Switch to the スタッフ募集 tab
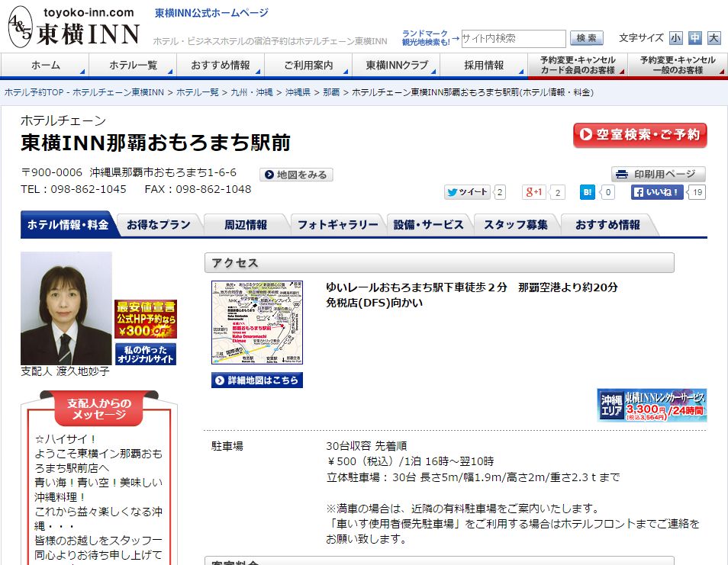 coord(516,225)
